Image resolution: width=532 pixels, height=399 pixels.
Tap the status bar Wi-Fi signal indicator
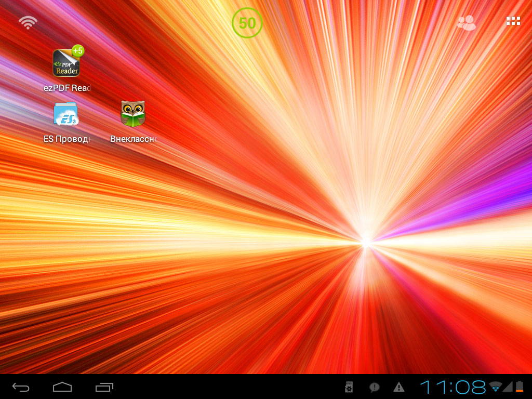(496, 387)
